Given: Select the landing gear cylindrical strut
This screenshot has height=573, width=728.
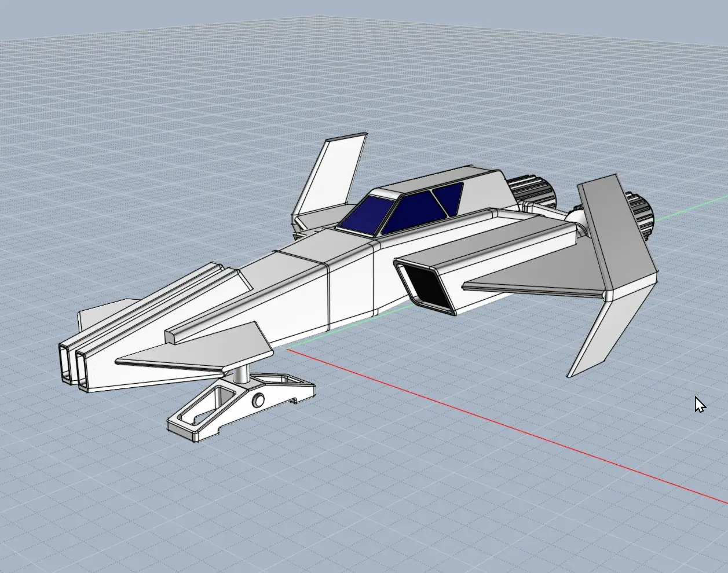Looking at the screenshot, I should click(x=242, y=374).
